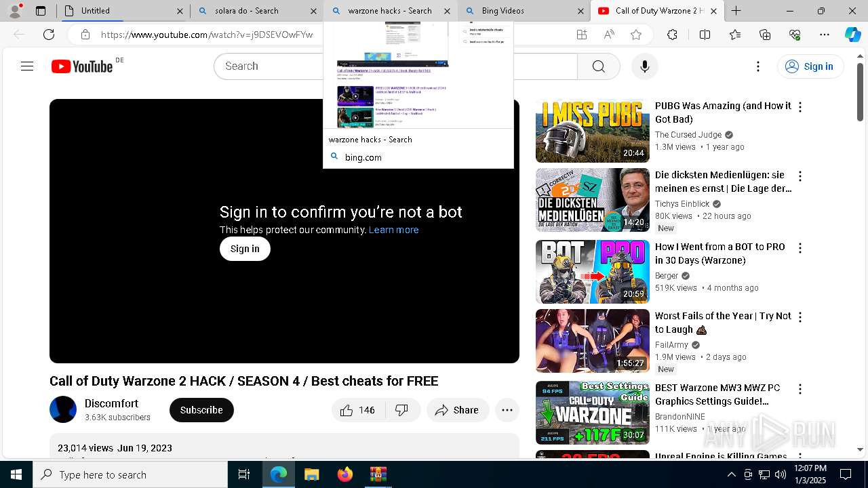Open FailArmy channel link
Screen dimensions: 868x488
pyautogui.click(x=671, y=345)
